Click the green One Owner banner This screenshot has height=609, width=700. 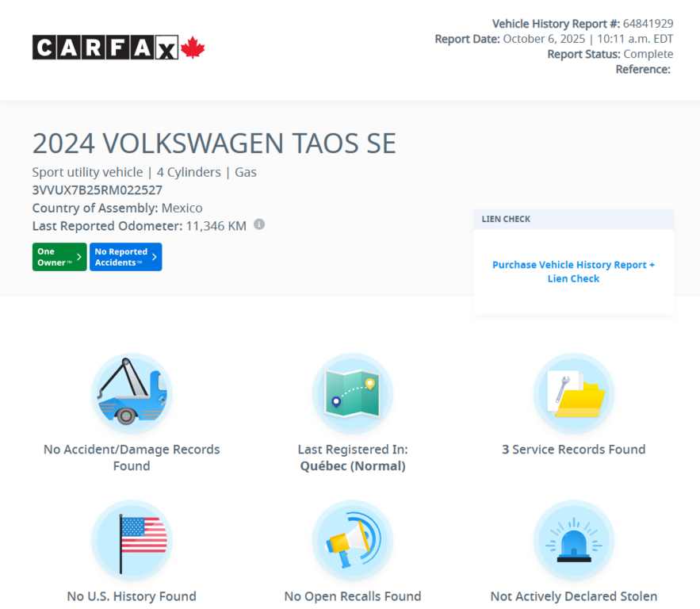pos(59,257)
